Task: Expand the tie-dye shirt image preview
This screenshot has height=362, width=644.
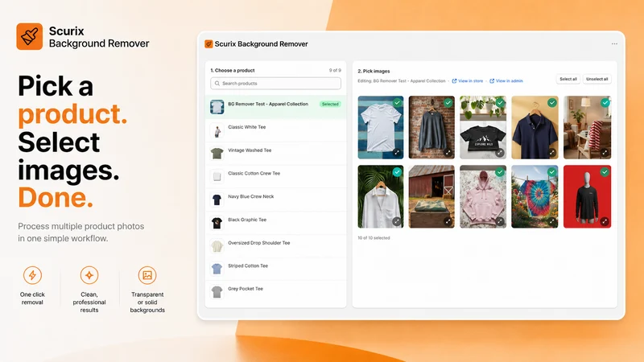Action: (552, 221)
